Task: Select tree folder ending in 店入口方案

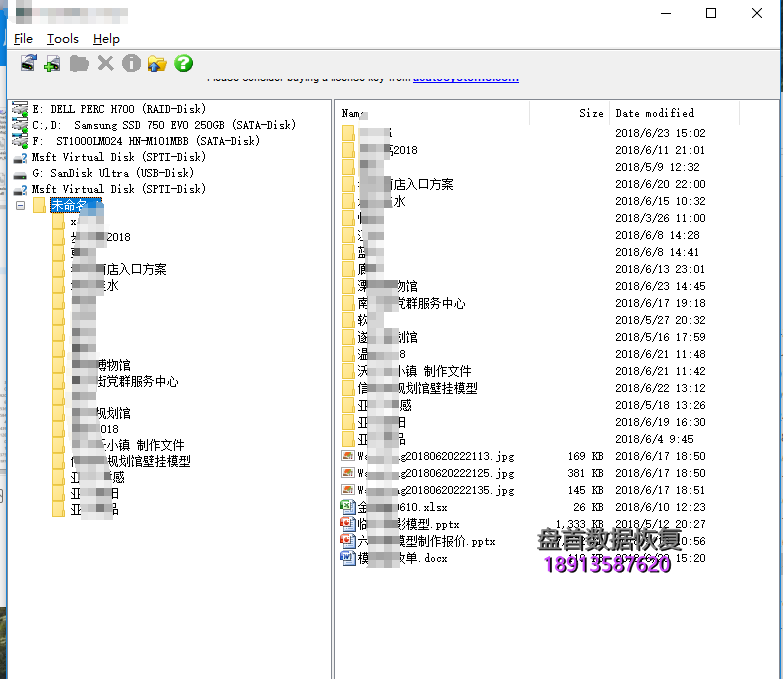Action: tap(119, 270)
